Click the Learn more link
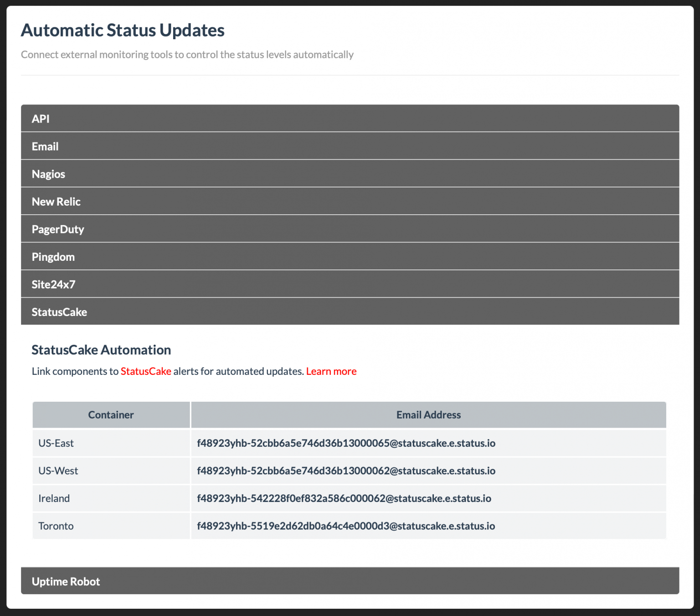 point(331,371)
